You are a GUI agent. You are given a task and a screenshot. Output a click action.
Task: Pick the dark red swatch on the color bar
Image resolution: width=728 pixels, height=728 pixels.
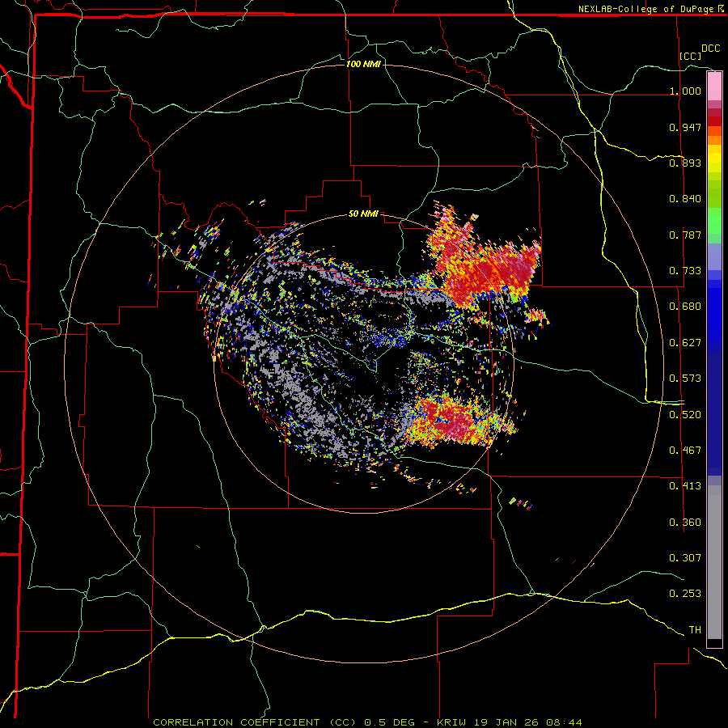pyautogui.click(x=714, y=121)
